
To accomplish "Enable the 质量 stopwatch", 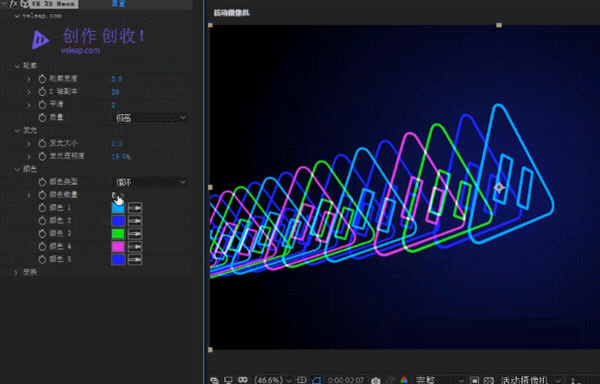I will (x=42, y=118).
